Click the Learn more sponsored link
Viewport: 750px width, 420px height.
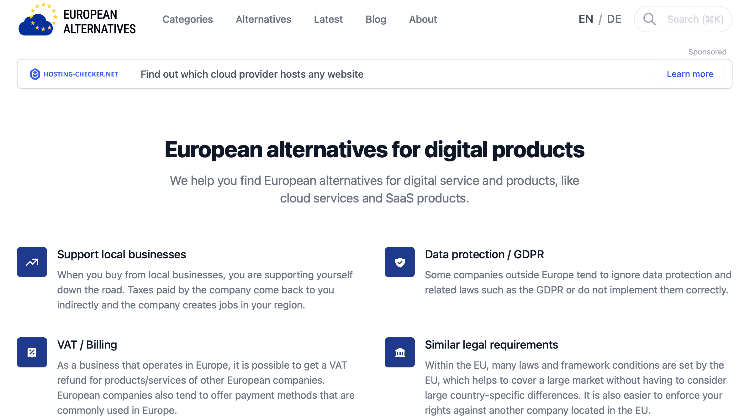point(690,74)
